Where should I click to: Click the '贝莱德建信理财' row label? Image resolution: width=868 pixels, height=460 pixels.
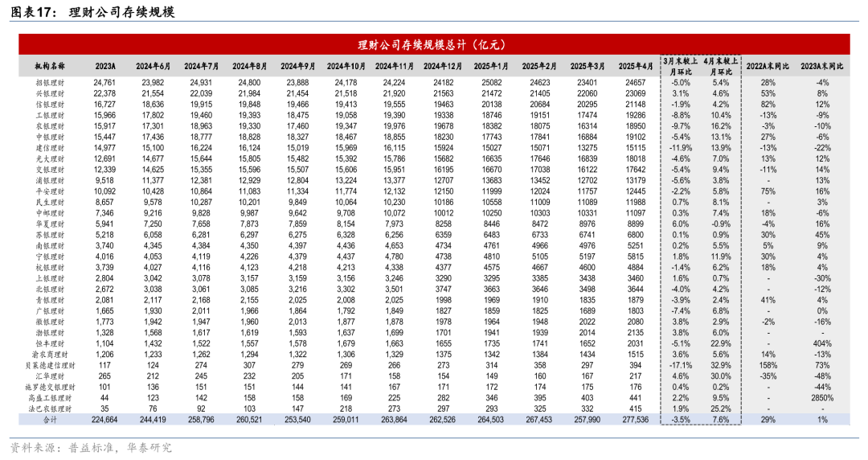click(x=50, y=365)
